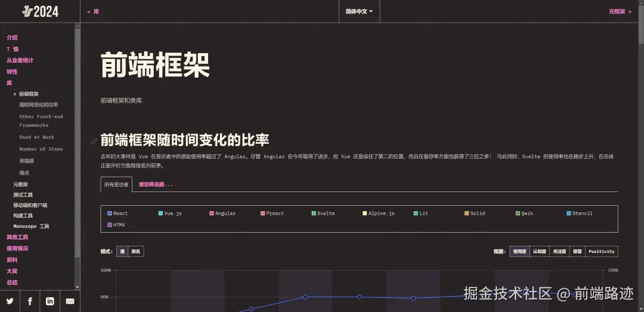
Task: Toggle Lit legend entry
Action: (x=421, y=214)
